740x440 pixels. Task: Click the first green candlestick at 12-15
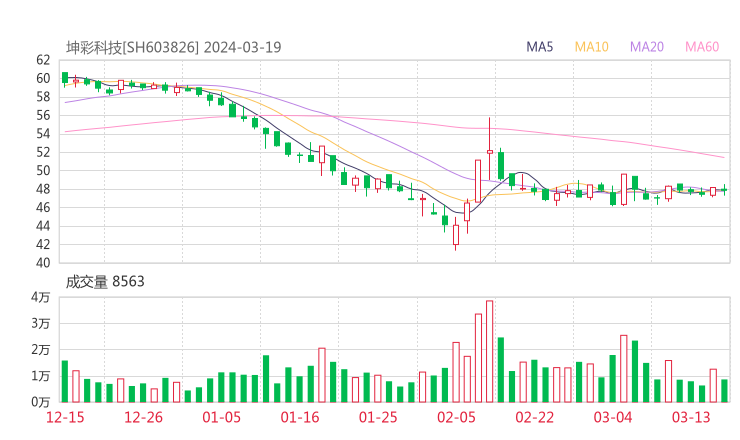[65, 79]
